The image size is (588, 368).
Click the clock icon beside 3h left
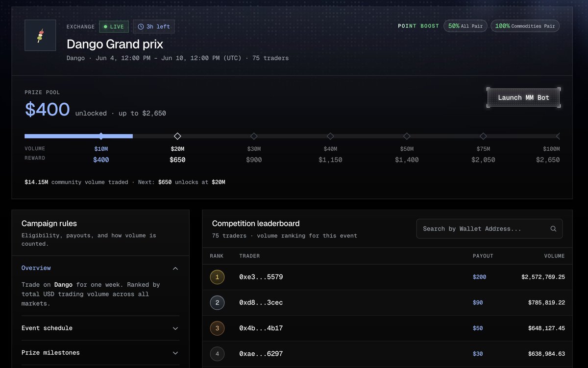(x=141, y=27)
